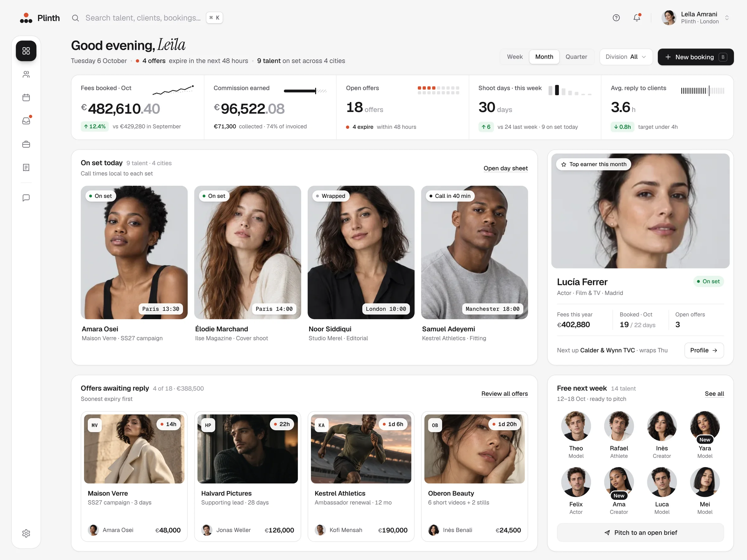Click the OB badge on Oberon Beauty offer

[435, 425]
